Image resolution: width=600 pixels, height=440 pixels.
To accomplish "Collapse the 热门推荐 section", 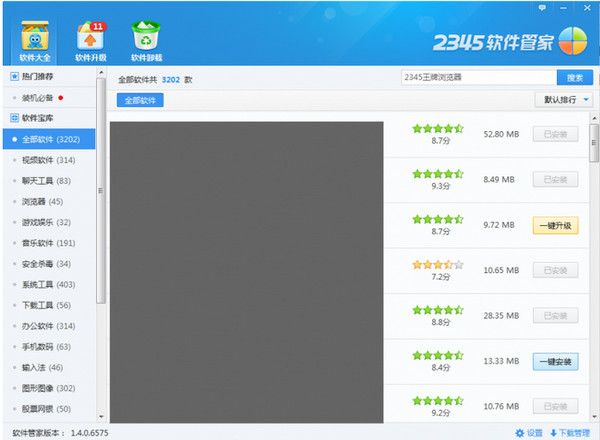I will [14, 76].
